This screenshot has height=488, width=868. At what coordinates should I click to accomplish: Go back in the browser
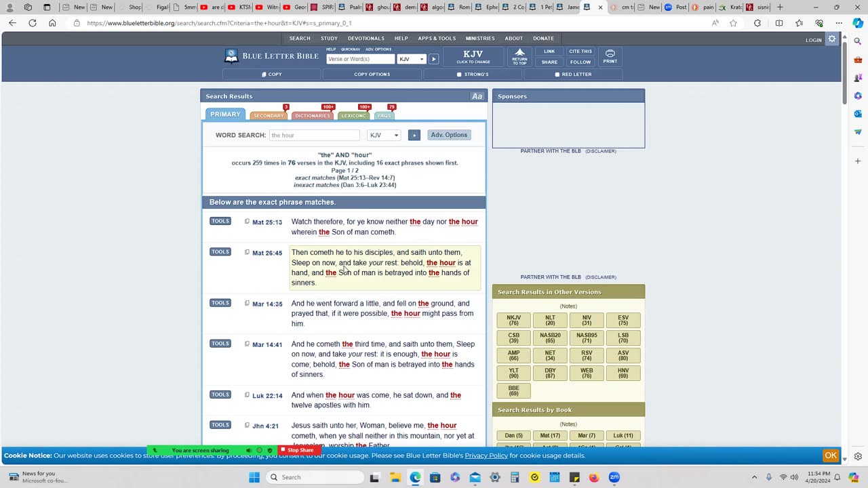coord(12,23)
